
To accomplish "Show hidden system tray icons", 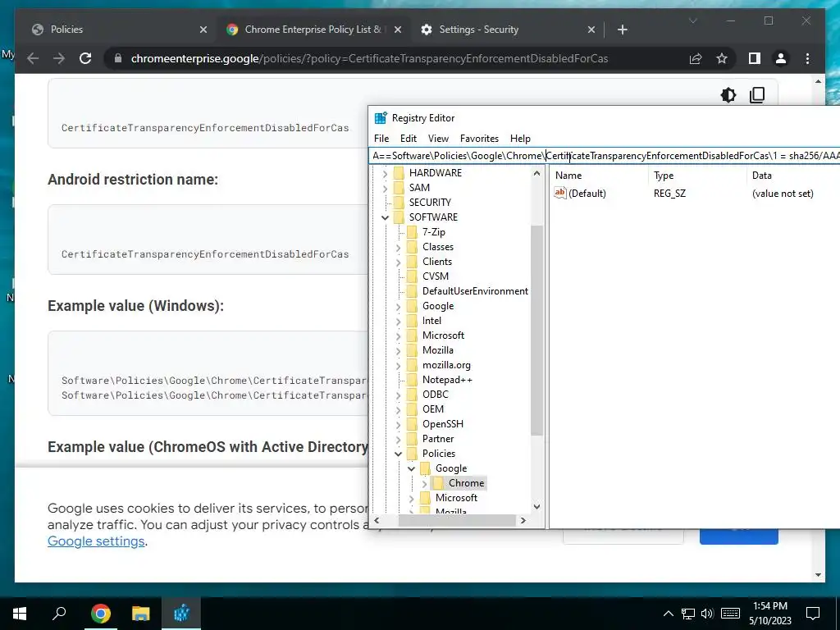I will tap(668, 614).
